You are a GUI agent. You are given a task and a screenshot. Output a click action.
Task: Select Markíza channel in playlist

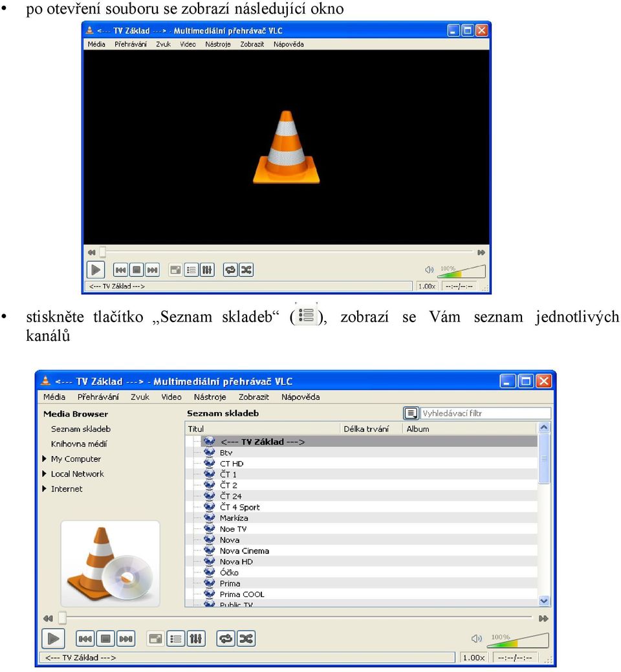[x=362, y=517]
